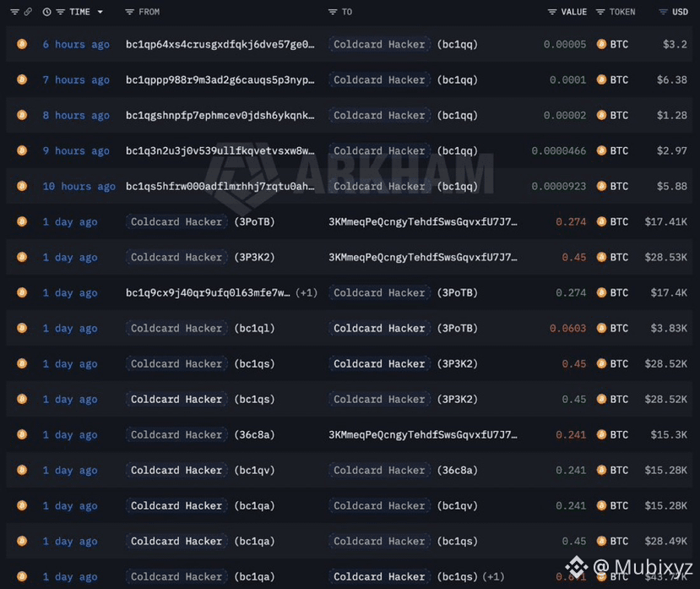Click BTC token icon in the $2.97 row

[601, 150]
